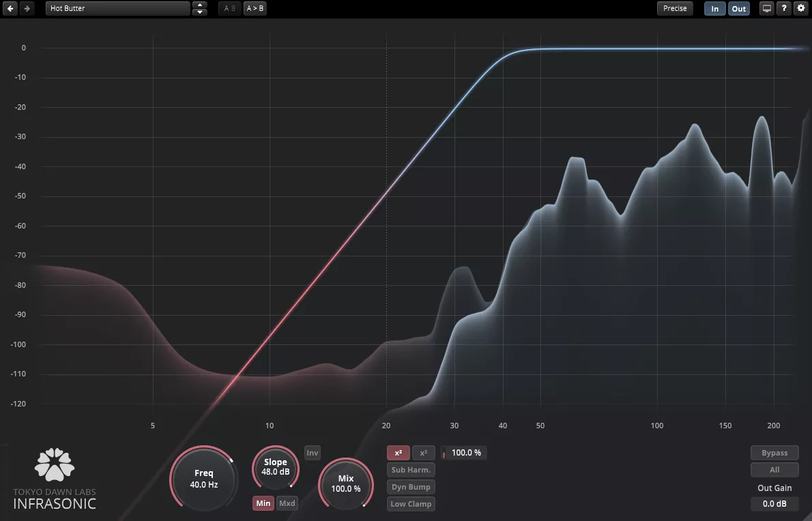The width and height of the screenshot is (812, 521).
Task: Toggle the Sub Harm. option
Action: point(411,470)
